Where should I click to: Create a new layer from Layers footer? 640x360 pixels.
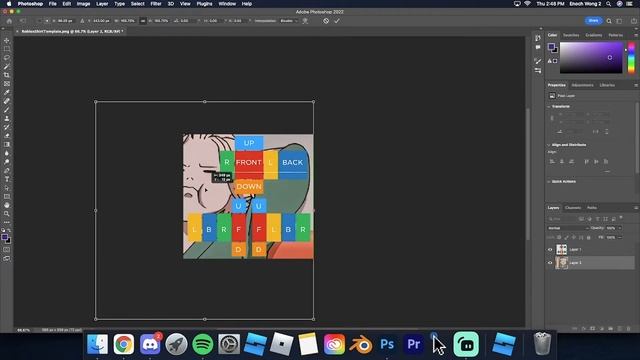[x=619, y=328]
